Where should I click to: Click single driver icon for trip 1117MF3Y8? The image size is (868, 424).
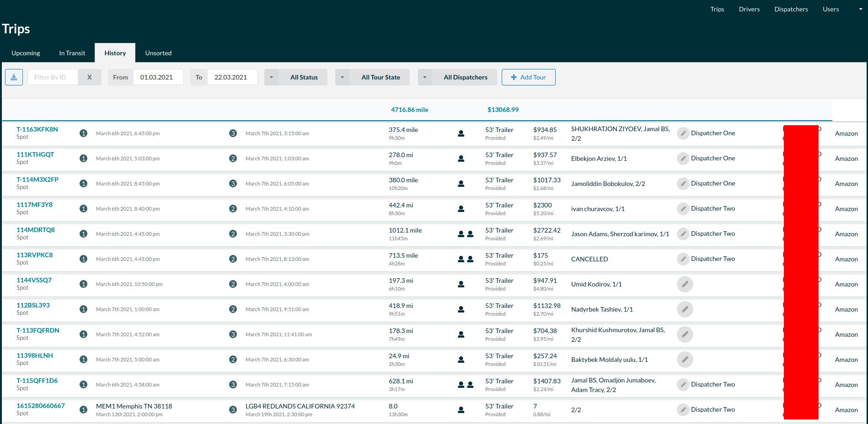461,209
